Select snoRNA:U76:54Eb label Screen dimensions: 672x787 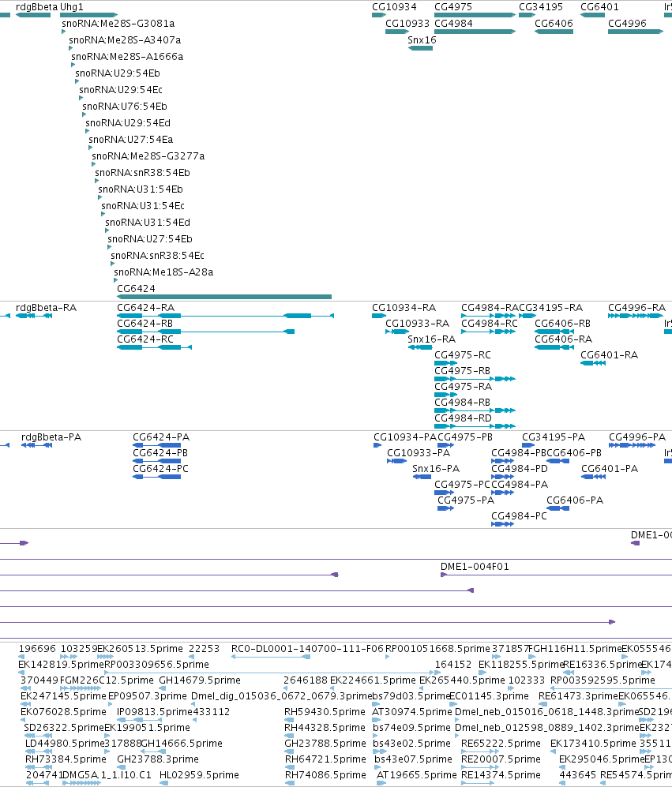click(125, 107)
